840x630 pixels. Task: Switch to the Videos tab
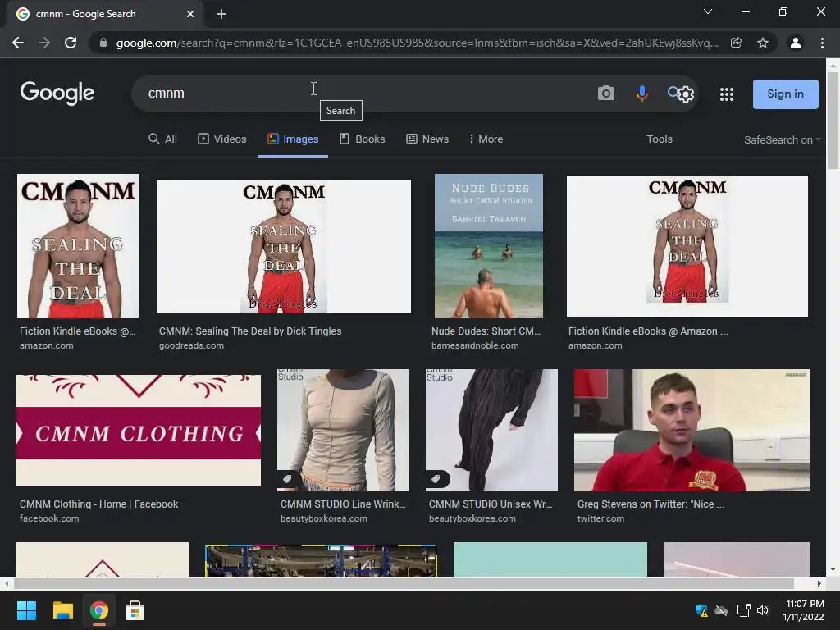click(221, 139)
